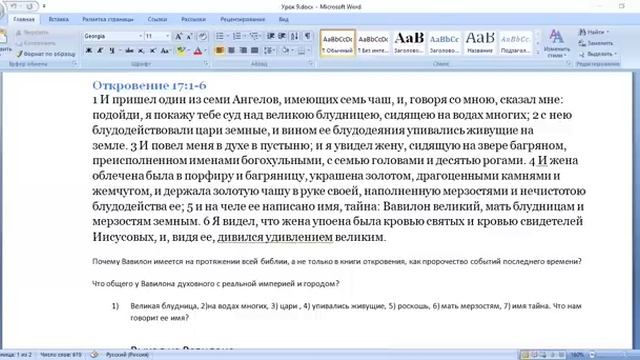
Task: Open the Рецензирование (Review) tab
Action: [x=242, y=19]
